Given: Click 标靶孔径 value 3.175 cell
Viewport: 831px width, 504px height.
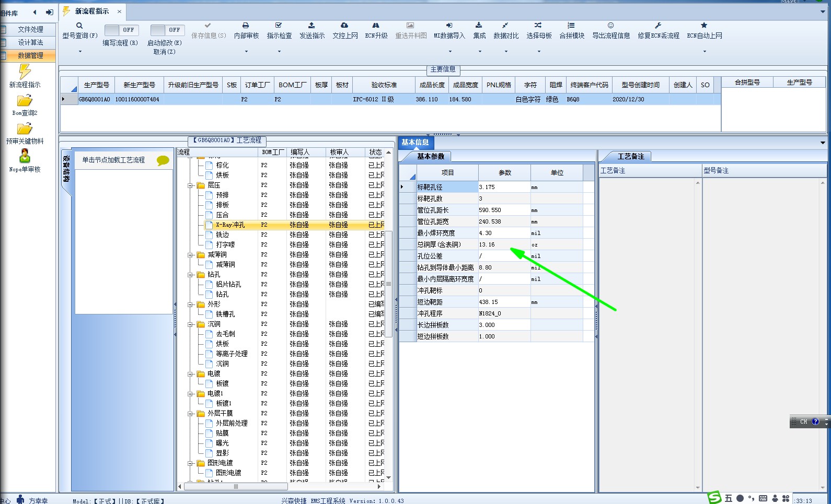Looking at the screenshot, I should point(504,187).
